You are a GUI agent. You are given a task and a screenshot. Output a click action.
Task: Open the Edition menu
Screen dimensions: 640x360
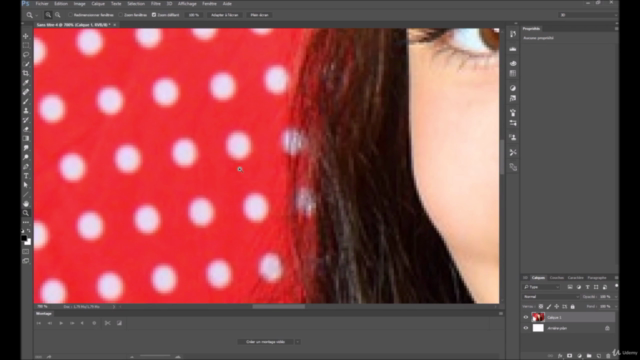[61, 4]
